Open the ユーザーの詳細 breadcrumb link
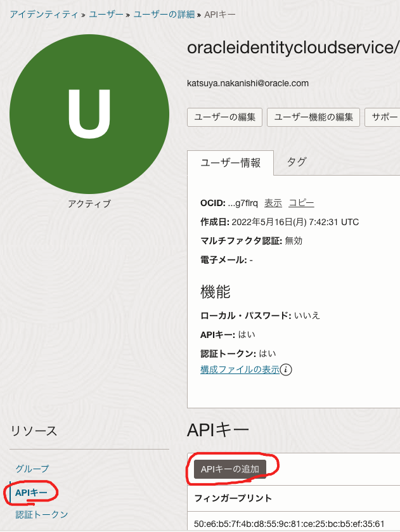Screen dimensions: 400x532 click(164, 15)
